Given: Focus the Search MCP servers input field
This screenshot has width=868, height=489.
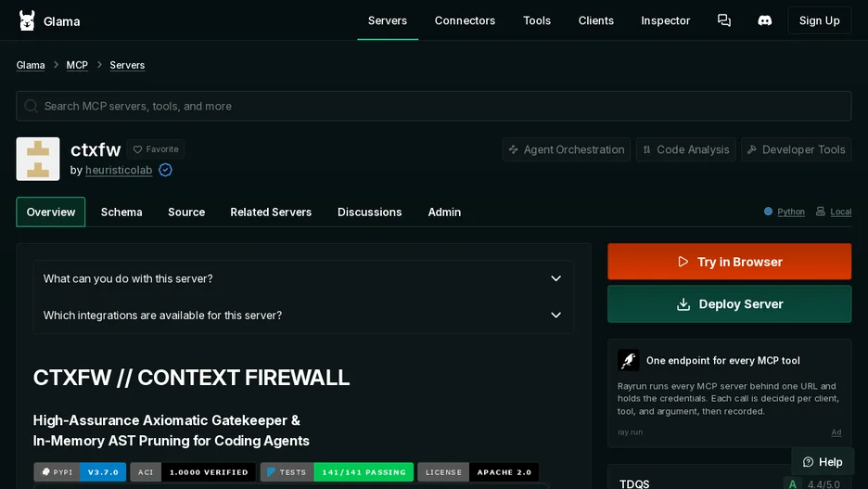Looking at the screenshot, I should click(433, 106).
